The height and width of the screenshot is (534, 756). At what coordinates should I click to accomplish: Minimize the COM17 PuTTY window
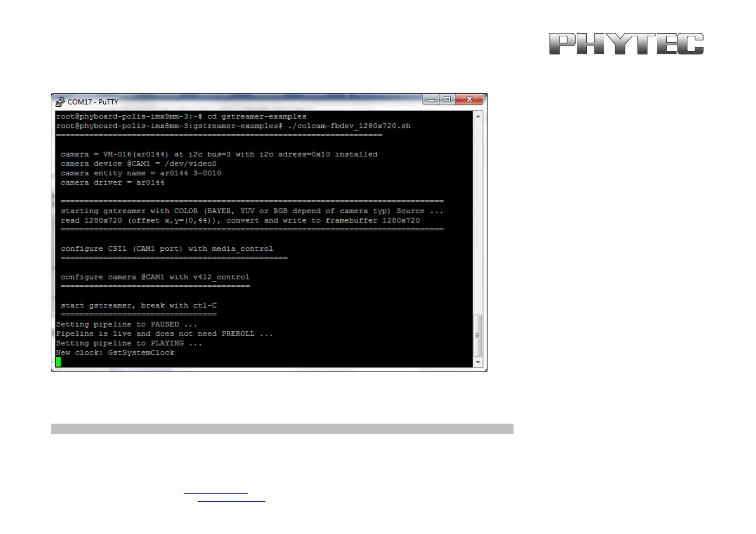[431, 100]
